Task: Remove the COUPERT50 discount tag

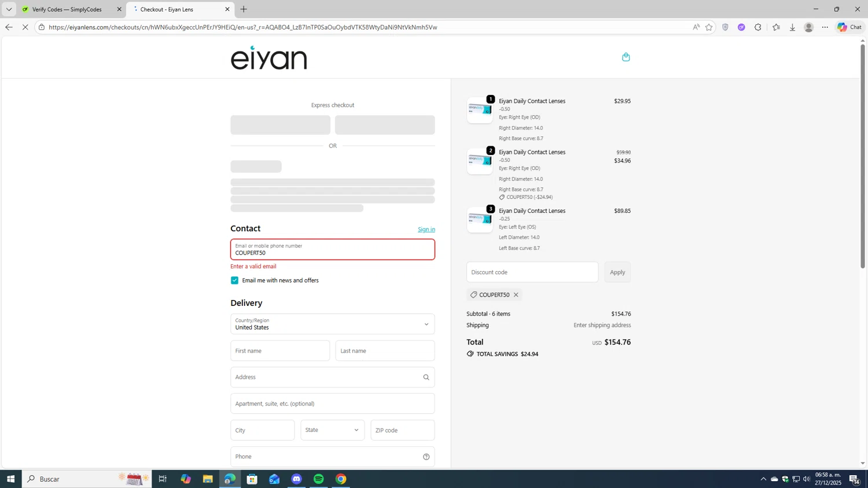Action: click(x=516, y=295)
